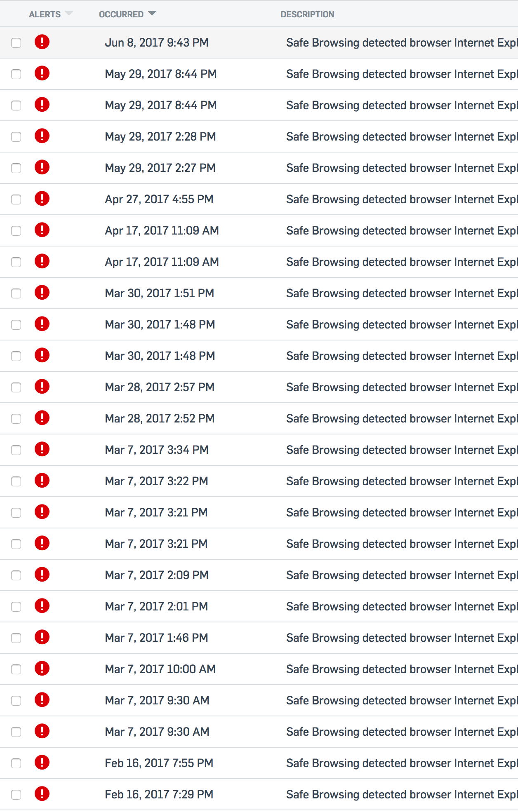The height and width of the screenshot is (812, 518).
Task: Check the box for Jun 8, 2017 9:43 PM
Action: pyautogui.click(x=16, y=43)
